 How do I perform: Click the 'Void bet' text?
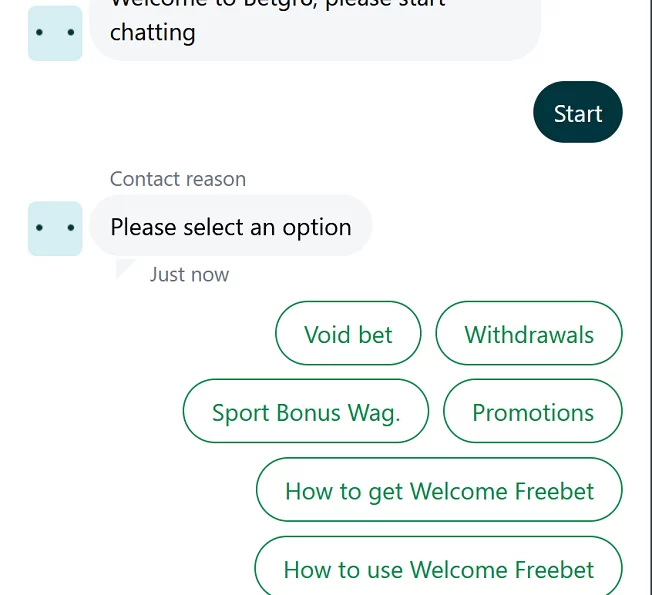348,334
